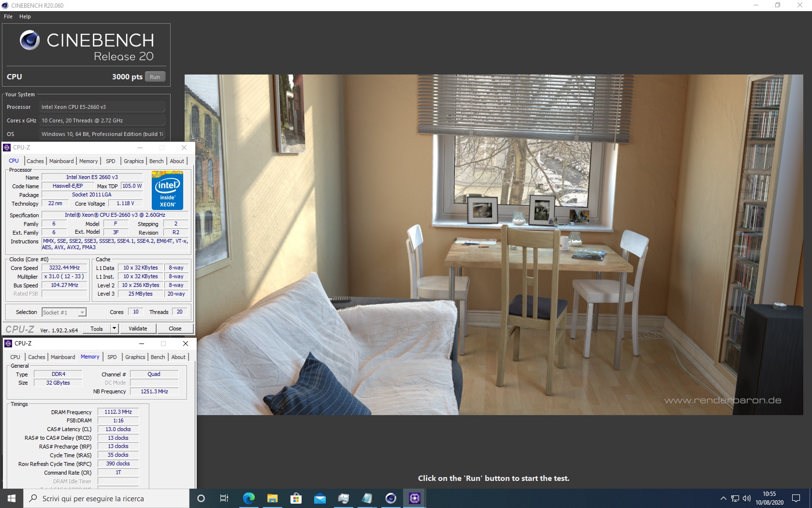Switch to Cinebench taskbar icon

click(391, 498)
